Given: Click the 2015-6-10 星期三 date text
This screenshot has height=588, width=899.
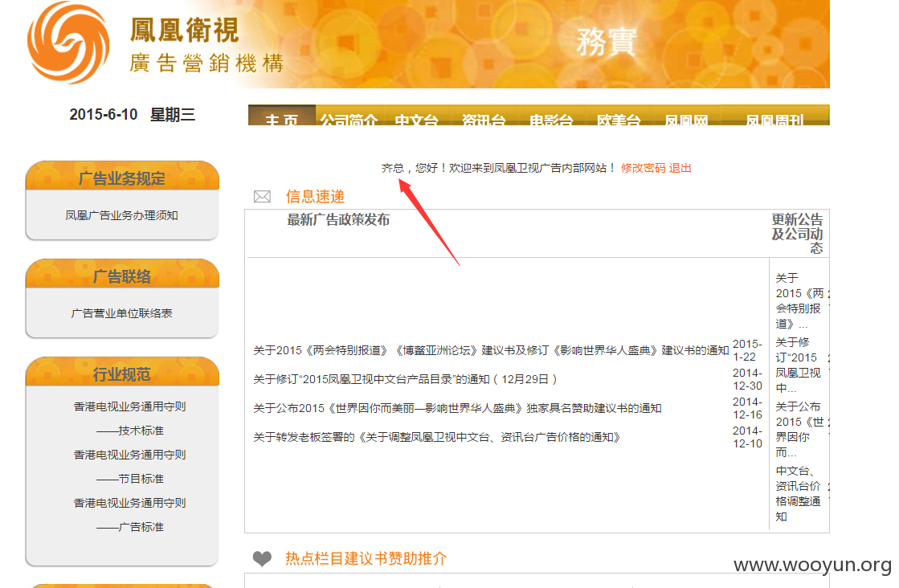Looking at the screenshot, I should coord(133,115).
